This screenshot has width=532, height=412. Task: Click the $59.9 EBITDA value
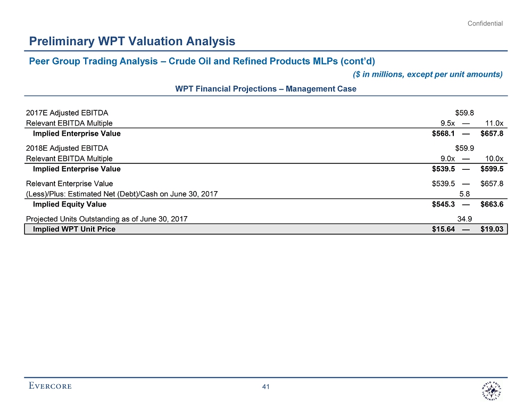(465, 148)
